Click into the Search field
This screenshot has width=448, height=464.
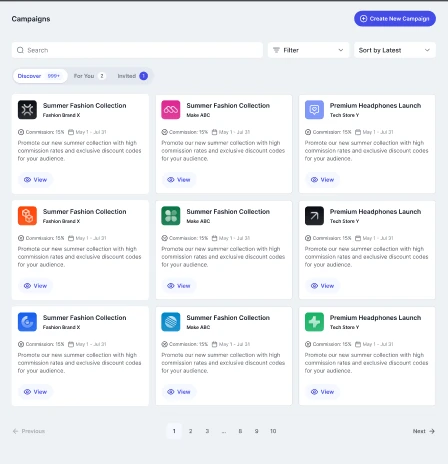click(137, 50)
